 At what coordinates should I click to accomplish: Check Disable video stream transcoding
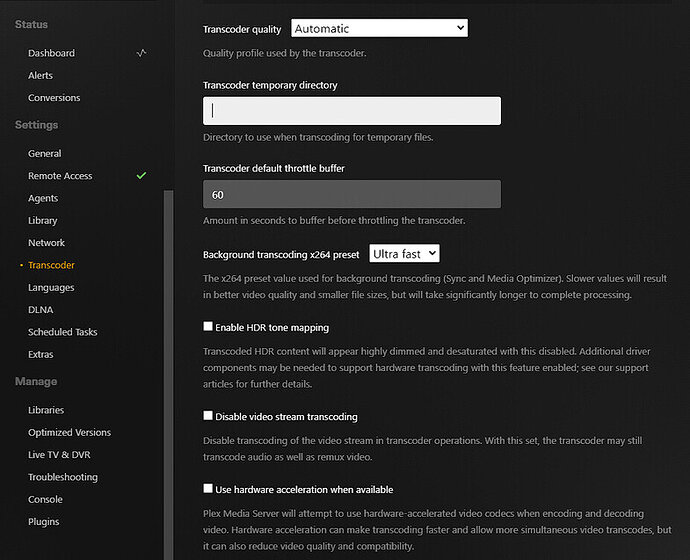pos(208,416)
